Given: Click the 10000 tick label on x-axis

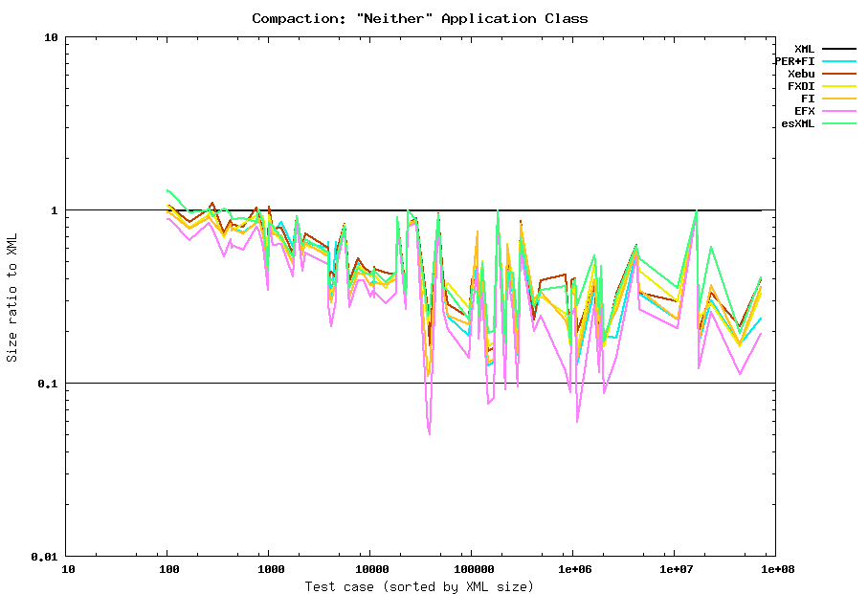Looking at the screenshot, I should [369, 569].
